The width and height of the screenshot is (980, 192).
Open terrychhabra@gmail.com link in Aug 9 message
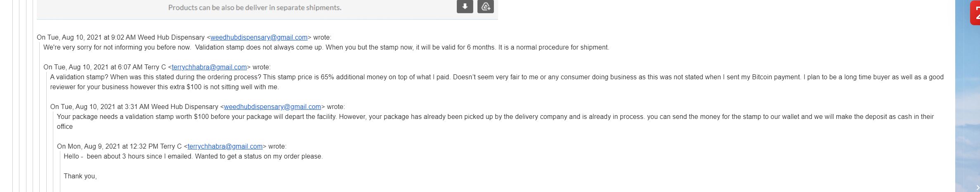tap(225, 147)
